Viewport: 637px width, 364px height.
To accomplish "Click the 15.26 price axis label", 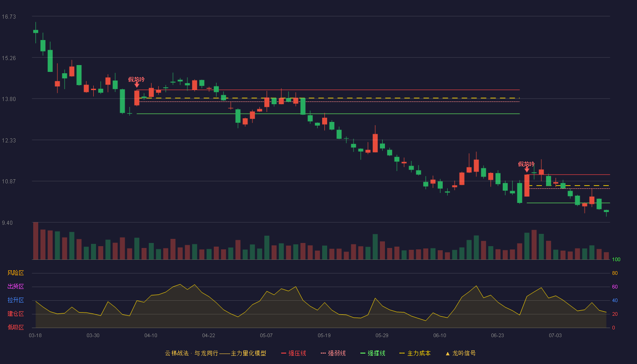I will [x=9, y=58].
